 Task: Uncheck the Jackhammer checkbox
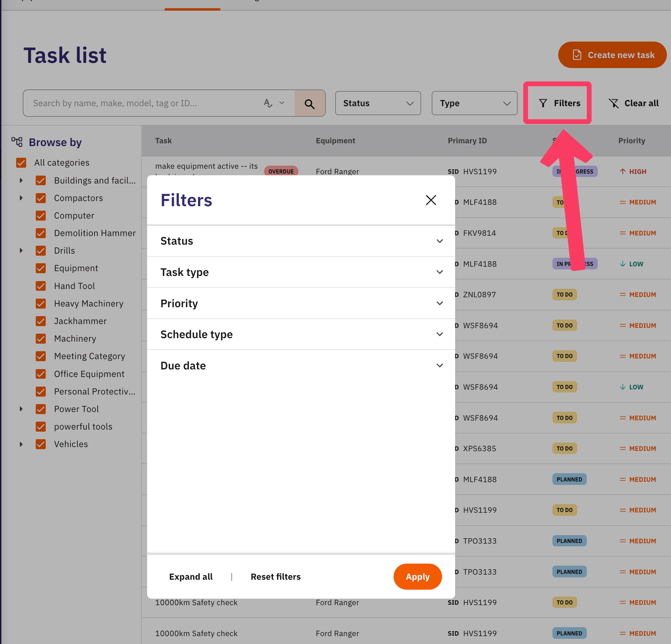click(x=41, y=321)
